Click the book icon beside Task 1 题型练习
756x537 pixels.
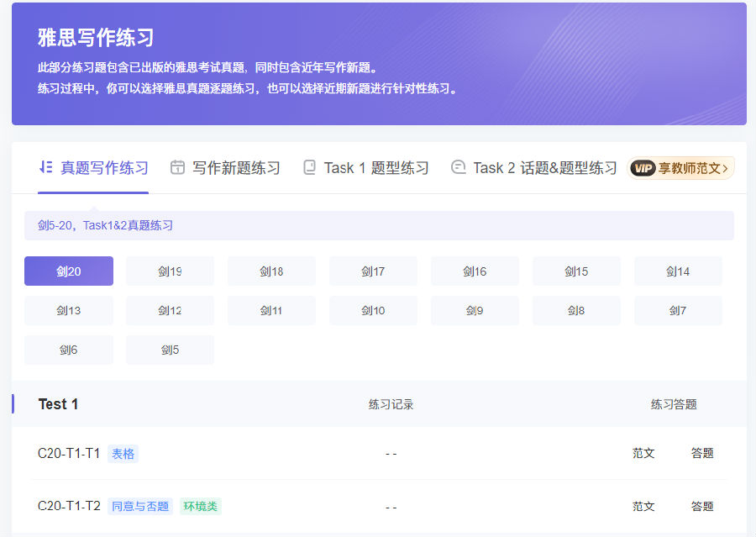click(310, 167)
